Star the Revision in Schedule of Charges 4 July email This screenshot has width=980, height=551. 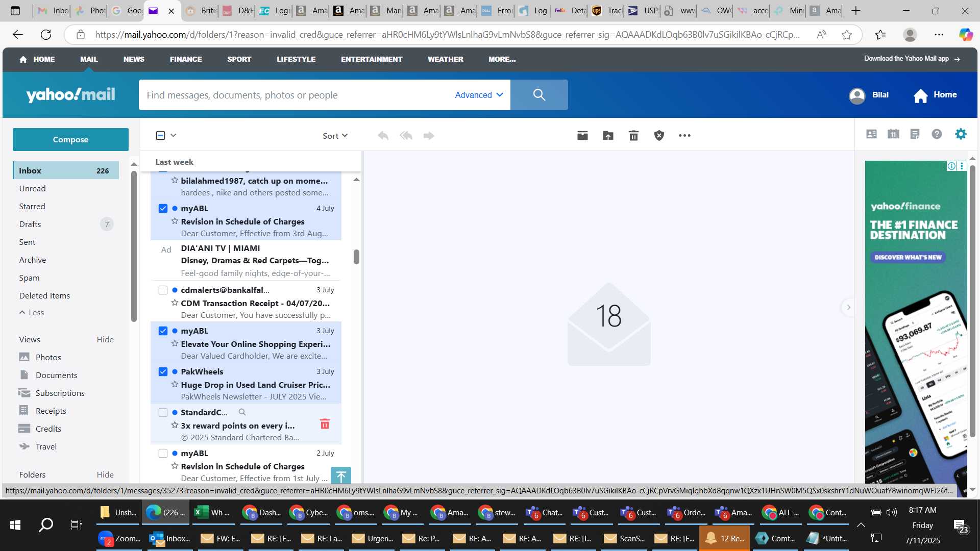click(x=175, y=221)
